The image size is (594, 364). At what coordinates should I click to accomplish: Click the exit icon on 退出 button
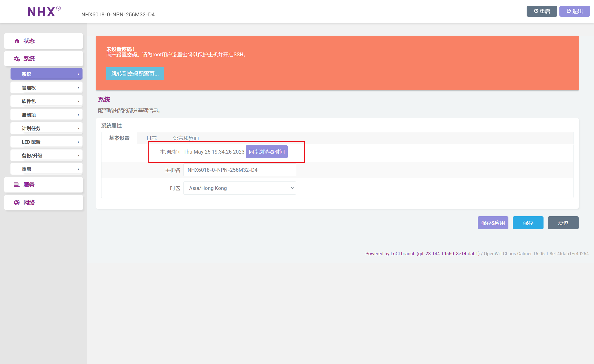click(569, 11)
